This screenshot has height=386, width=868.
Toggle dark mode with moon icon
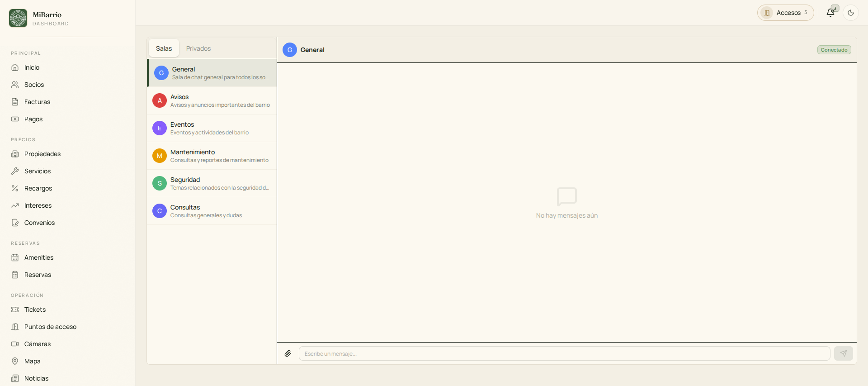tap(851, 13)
